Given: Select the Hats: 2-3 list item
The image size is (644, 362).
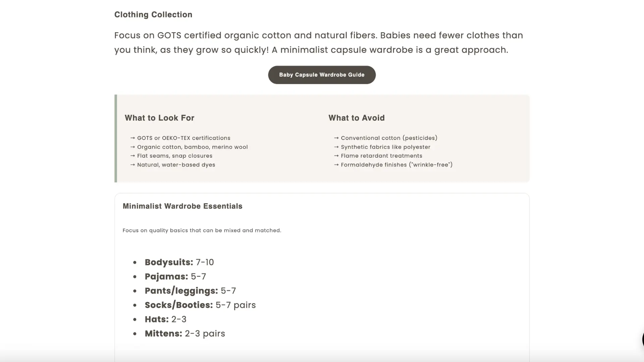Looking at the screenshot, I should pos(165,319).
